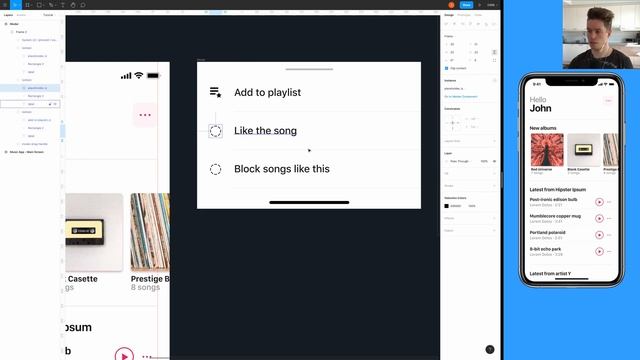Click black Selection Colors swatch
The width and height of the screenshot is (640, 360).
point(447,206)
